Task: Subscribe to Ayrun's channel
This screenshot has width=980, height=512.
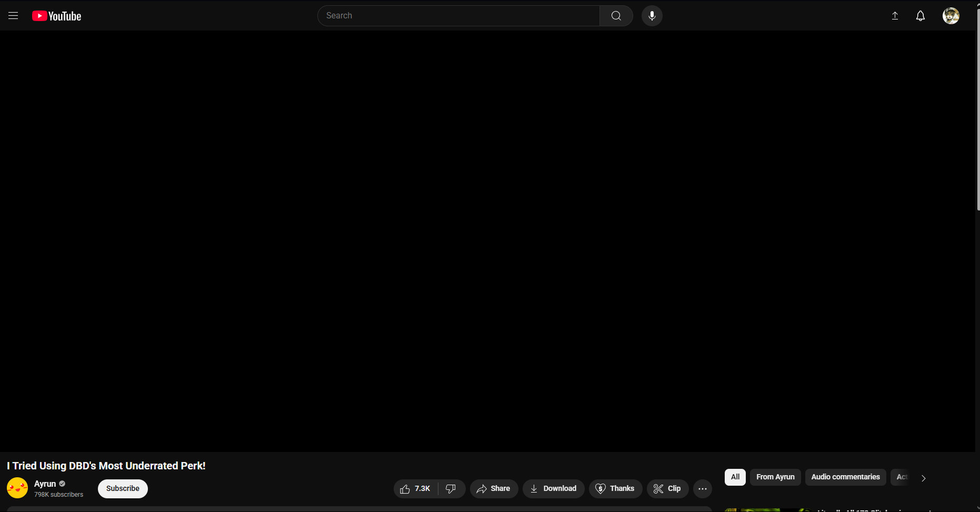Action: click(122, 488)
